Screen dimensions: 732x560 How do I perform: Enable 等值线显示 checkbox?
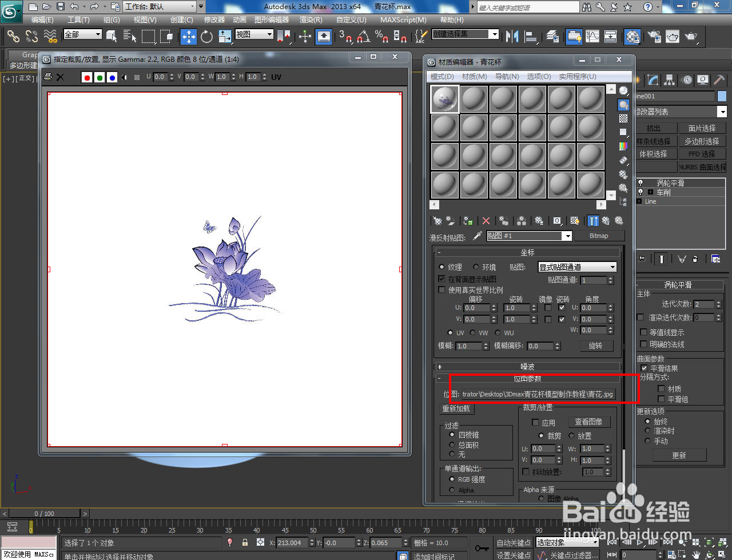(644, 332)
